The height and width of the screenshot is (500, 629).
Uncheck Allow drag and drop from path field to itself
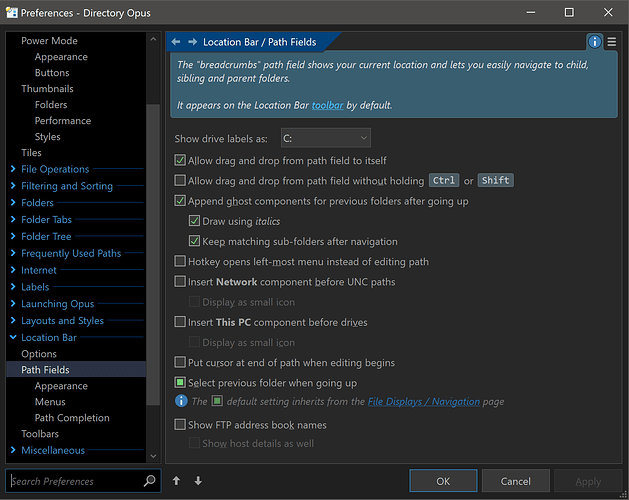pyautogui.click(x=180, y=160)
